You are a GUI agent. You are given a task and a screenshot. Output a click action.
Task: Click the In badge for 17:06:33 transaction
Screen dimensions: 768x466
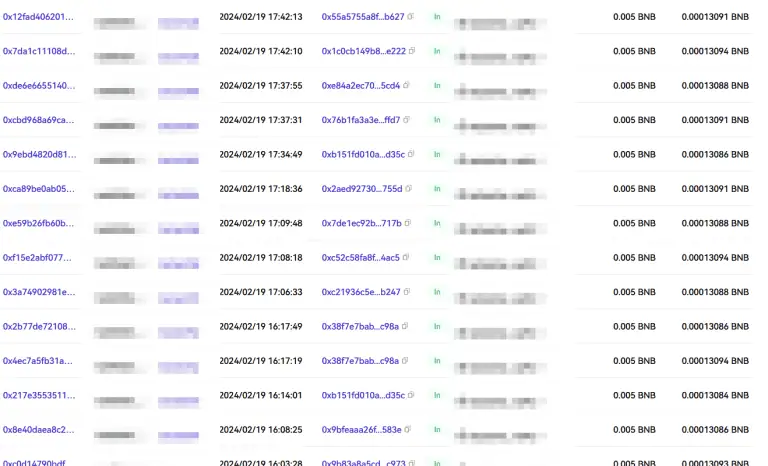click(x=437, y=292)
